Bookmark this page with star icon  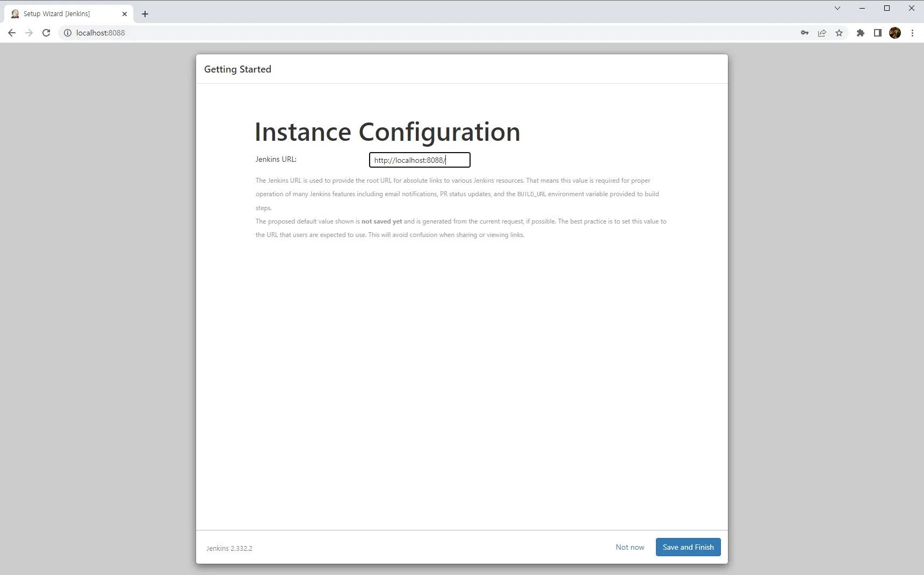click(x=839, y=33)
